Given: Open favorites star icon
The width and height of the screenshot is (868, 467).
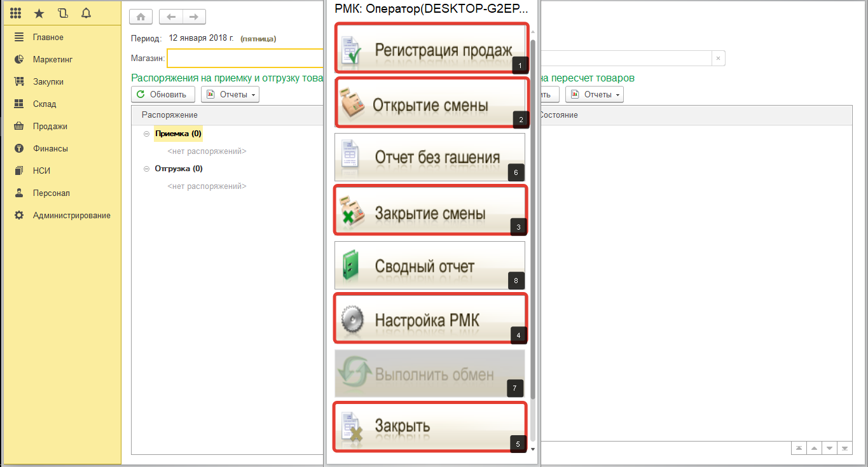Looking at the screenshot, I should [x=39, y=13].
